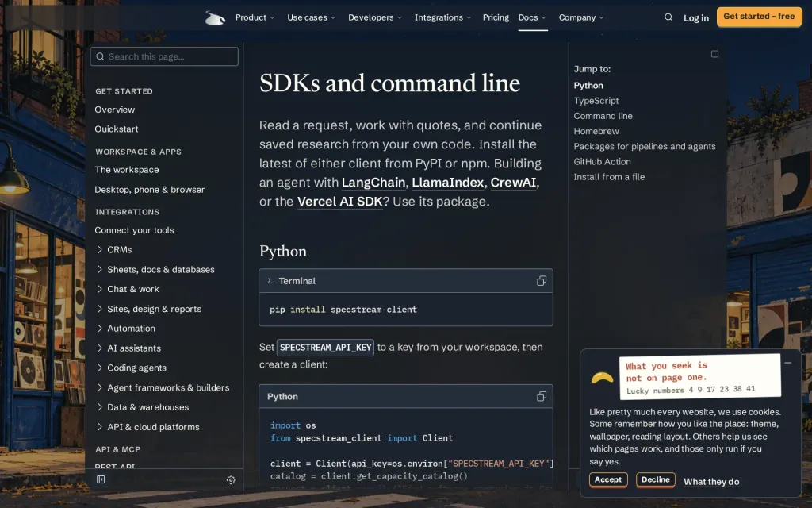Open the search magnifier icon in header
This screenshot has width=812, height=508.
668,17
